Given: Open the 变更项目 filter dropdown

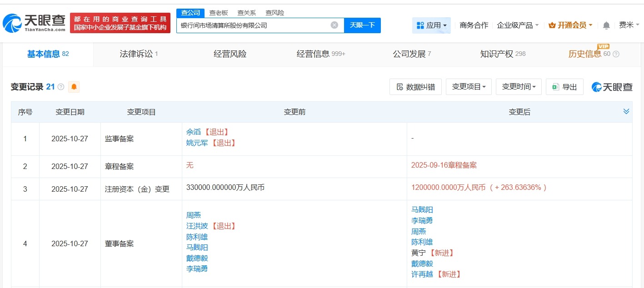Looking at the screenshot, I should (469, 86).
